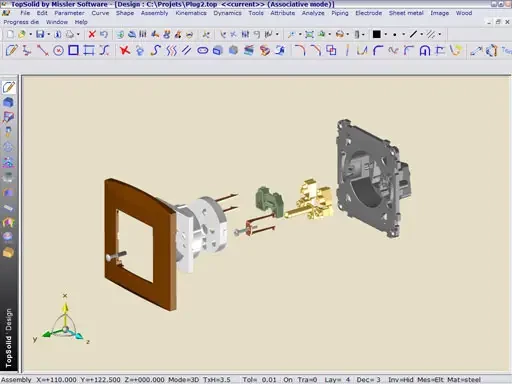
Task: Open the Assembly menu
Action: click(x=154, y=13)
